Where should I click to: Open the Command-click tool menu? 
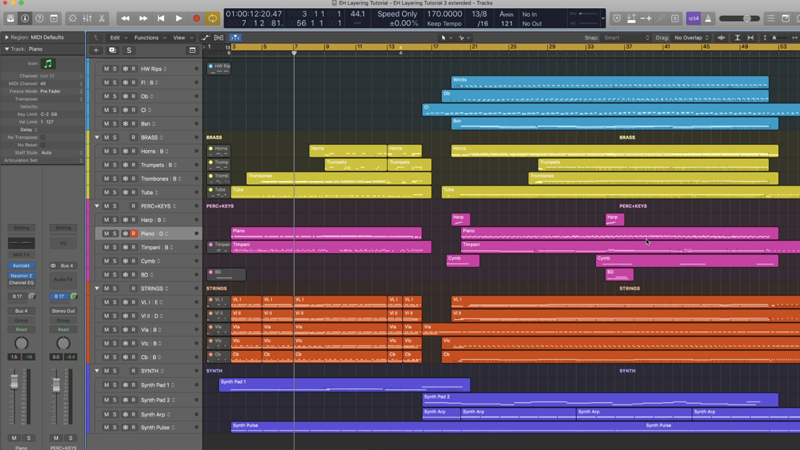tap(464, 38)
